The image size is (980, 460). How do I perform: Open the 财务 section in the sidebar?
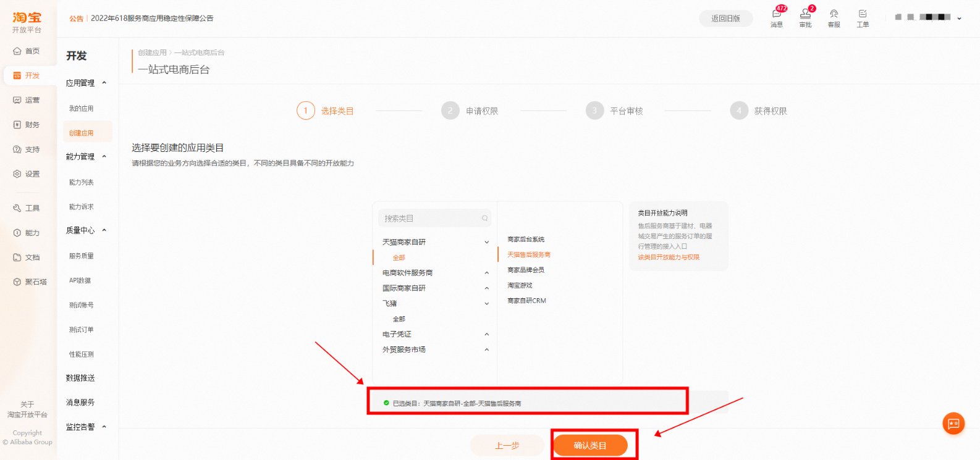pos(27,125)
